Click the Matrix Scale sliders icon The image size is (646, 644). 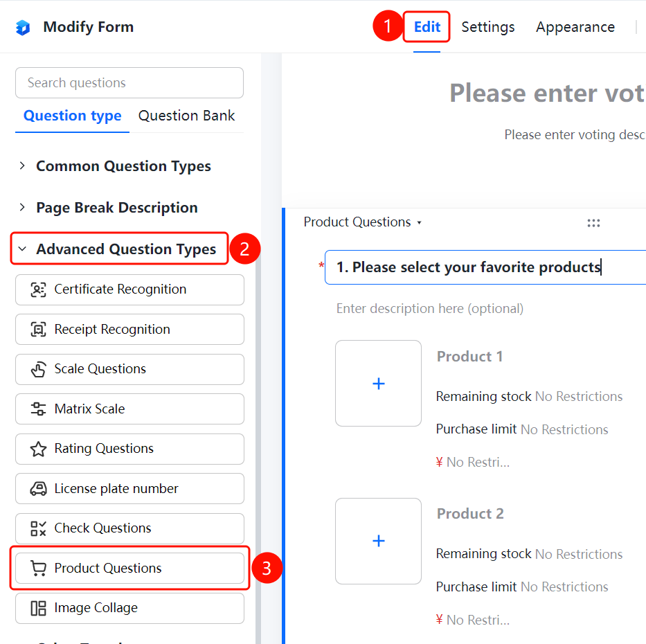pyautogui.click(x=38, y=409)
